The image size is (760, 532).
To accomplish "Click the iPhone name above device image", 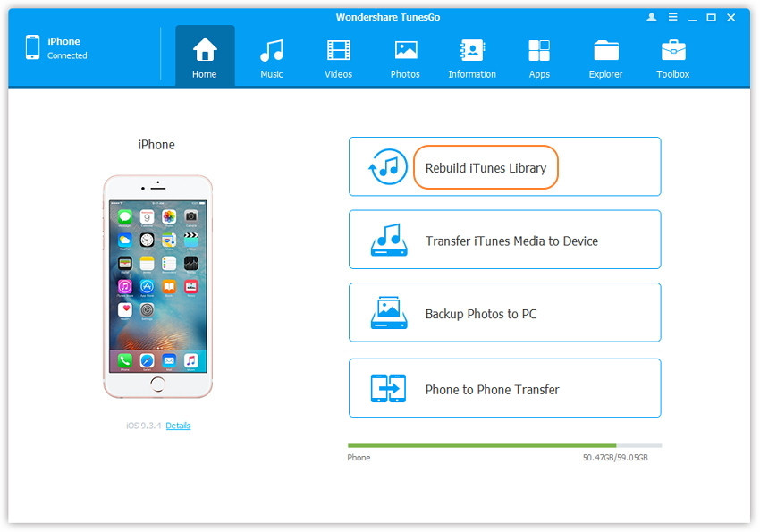I will (x=156, y=144).
